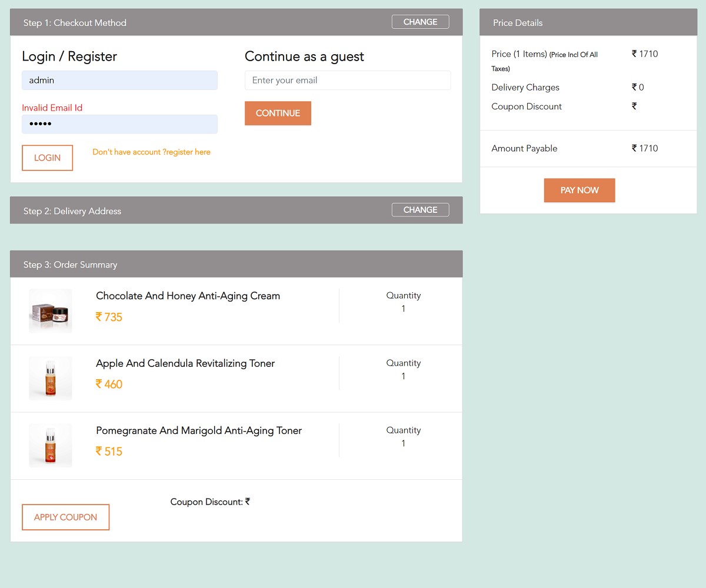This screenshot has height=588, width=706.
Task: Click the Apple And Calendula Revitalizing Toner image
Action: pos(51,378)
